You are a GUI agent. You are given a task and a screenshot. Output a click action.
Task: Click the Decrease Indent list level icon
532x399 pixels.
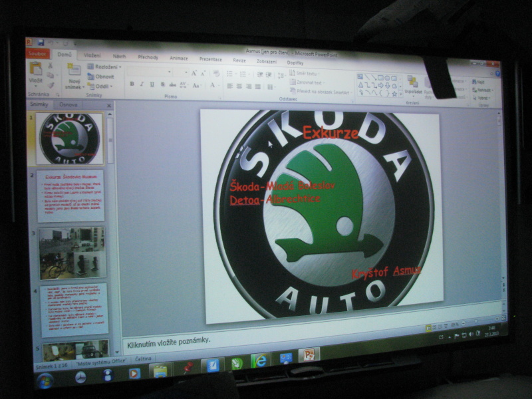point(260,74)
